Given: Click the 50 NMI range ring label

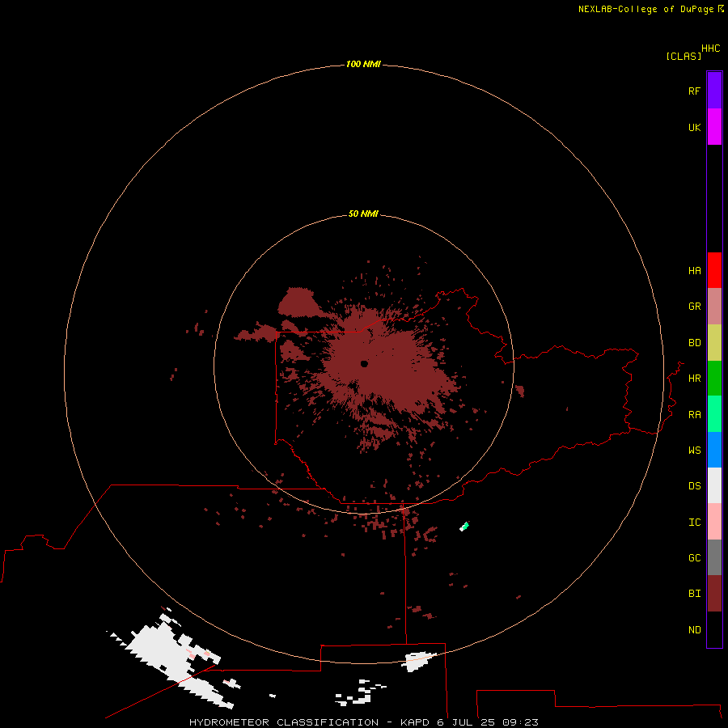Looking at the screenshot, I should pos(363,214).
